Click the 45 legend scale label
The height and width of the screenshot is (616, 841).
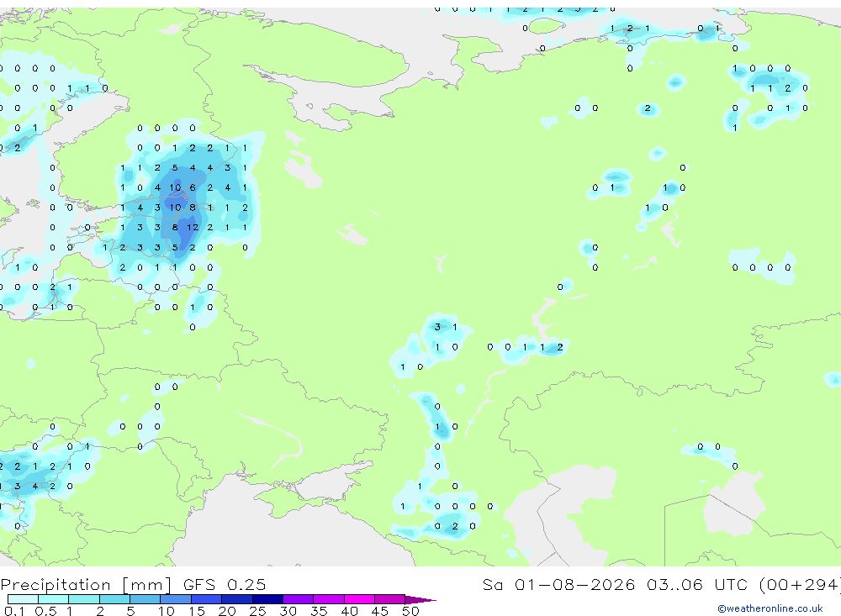pyautogui.click(x=380, y=611)
